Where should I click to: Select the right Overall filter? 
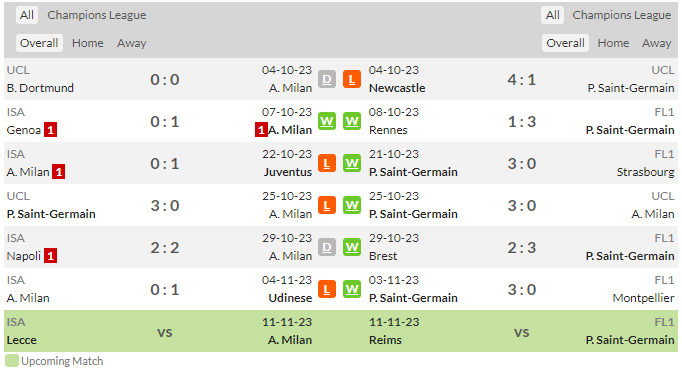[x=565, y=43]
